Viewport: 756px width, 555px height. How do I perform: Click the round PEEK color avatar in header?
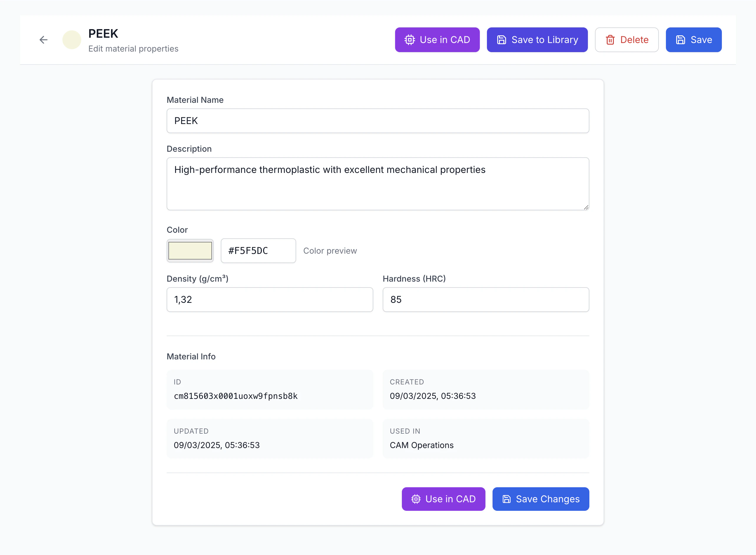(x=72, y=40)
